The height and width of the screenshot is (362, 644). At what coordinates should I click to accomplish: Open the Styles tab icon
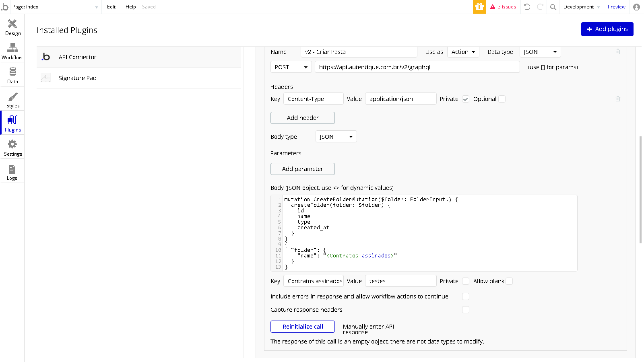pos(12,97)
